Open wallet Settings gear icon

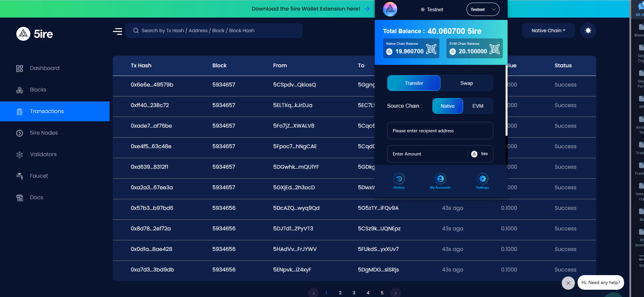(x=482, y=179)
